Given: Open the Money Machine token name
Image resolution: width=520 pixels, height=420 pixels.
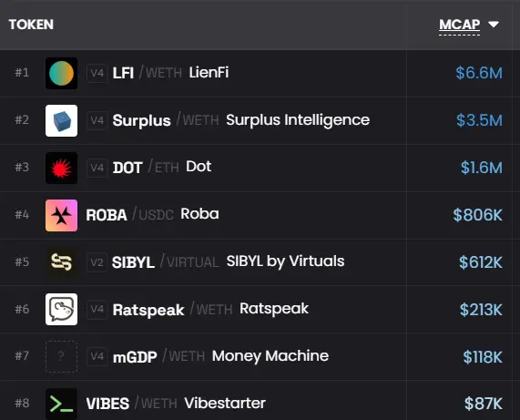Looking at the screenshot, I should coord(270,356).
